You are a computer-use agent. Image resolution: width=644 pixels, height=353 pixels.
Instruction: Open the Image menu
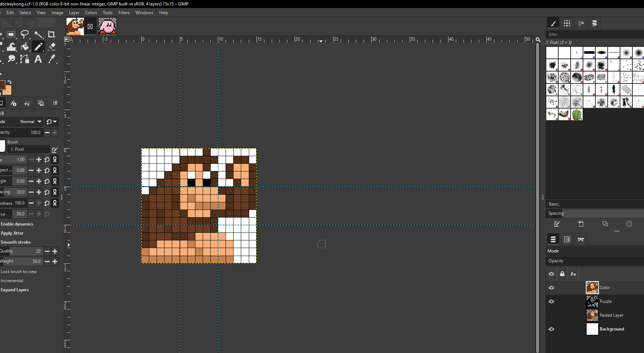(57, 13)
